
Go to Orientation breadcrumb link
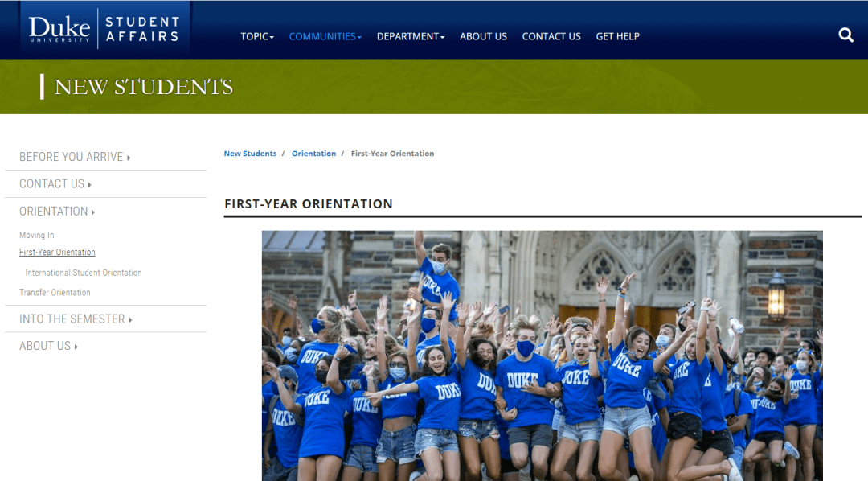coord(314,154)
